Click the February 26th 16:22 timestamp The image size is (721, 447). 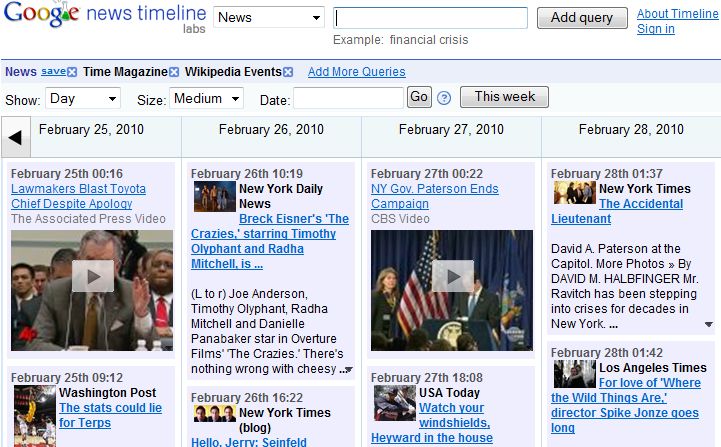247,398
